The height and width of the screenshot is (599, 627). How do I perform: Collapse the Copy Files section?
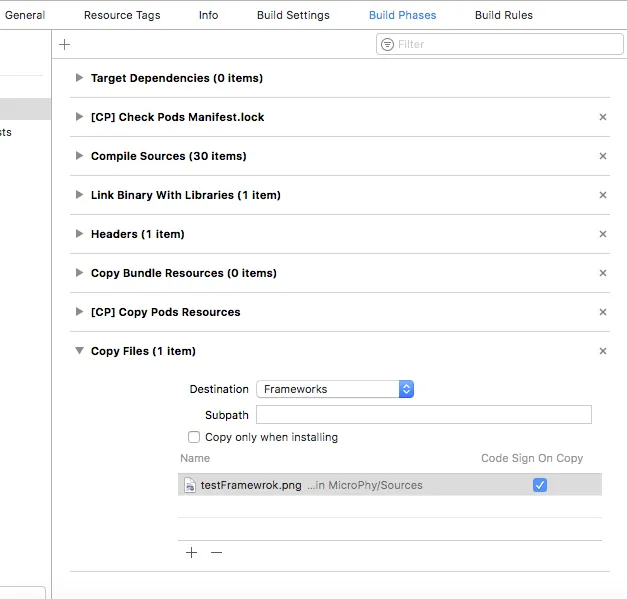pos(79,351)
